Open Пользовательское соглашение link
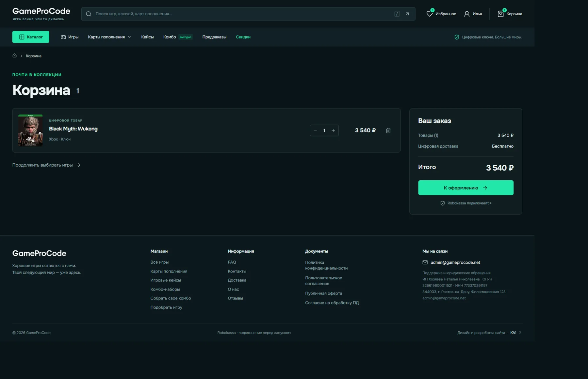The width and height of the screenshot is (588, 379). pyautogui.click(x=323, y=281)
